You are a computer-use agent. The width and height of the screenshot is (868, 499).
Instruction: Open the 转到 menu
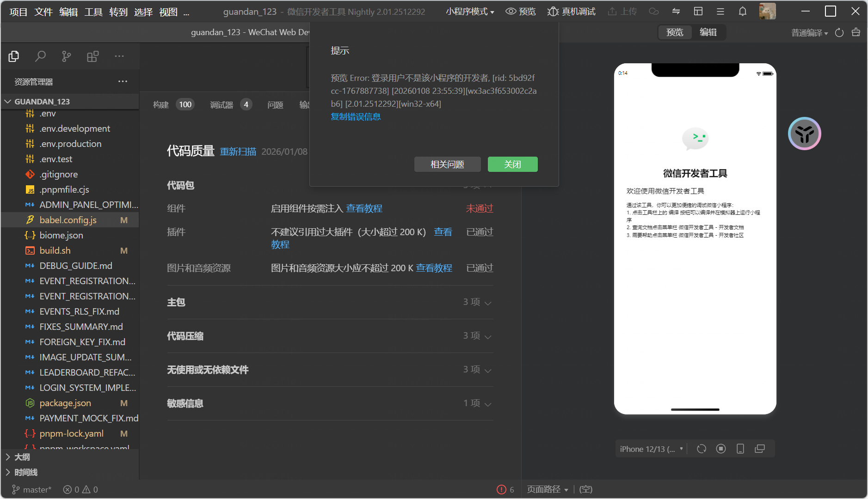point(118,12)
